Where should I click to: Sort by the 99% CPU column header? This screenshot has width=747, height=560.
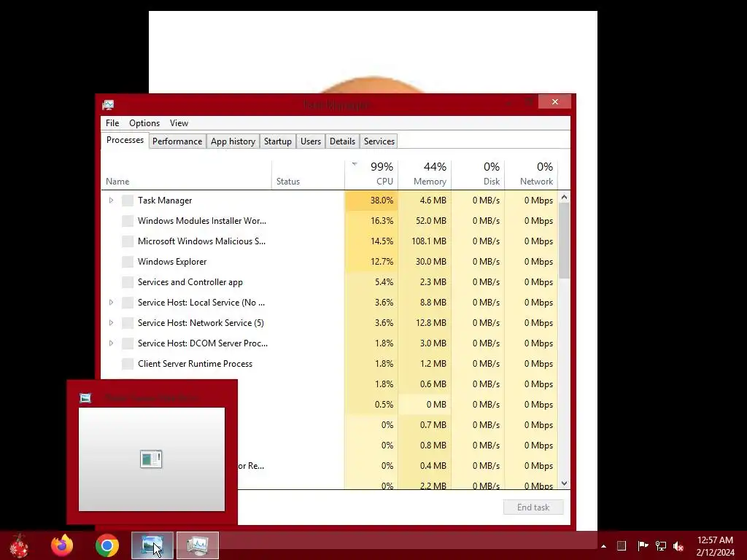[371, 175]
